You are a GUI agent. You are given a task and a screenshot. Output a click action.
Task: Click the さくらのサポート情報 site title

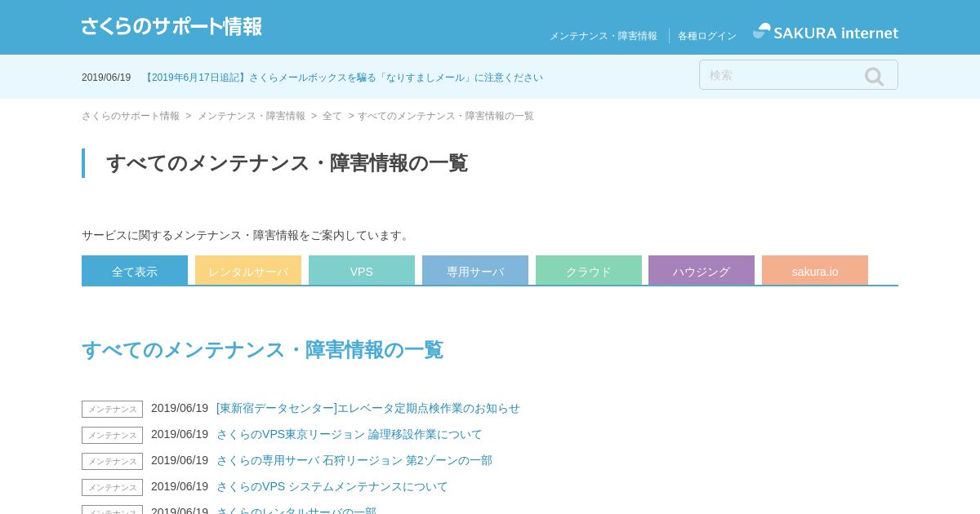(x=171, y=26)
